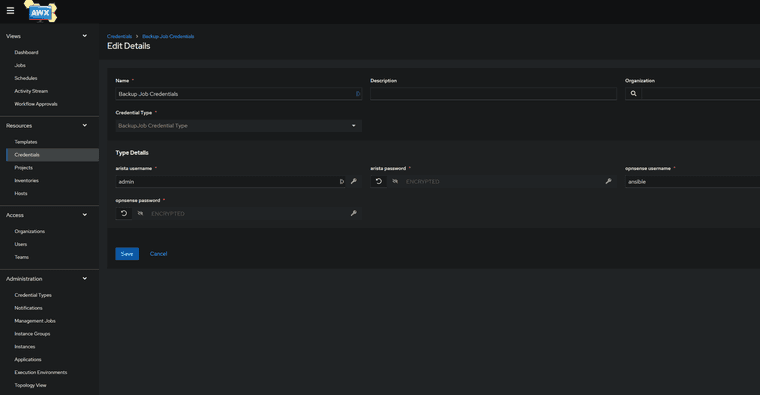Screen dimensions: 760x395
Task: Open Inventories
Action: point(26,180)
